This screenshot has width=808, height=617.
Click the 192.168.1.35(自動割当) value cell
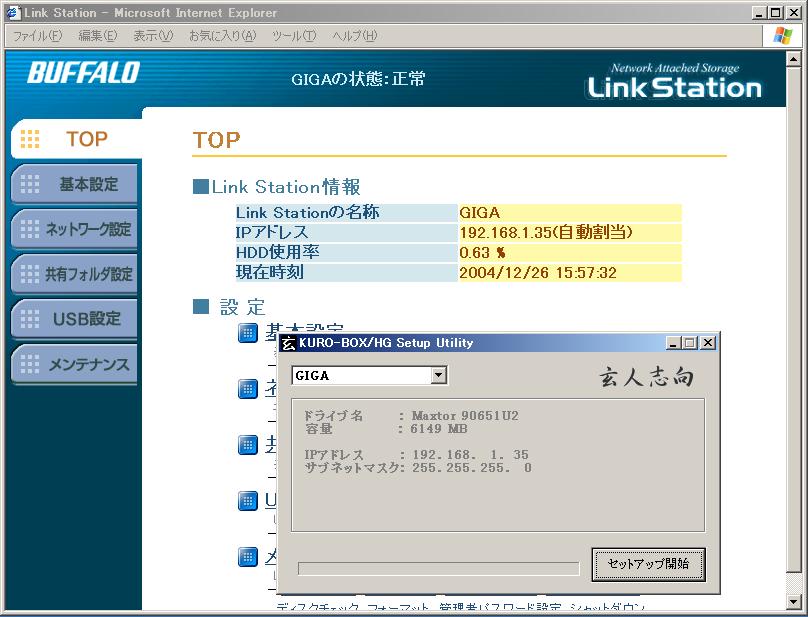[x=570, y=233]
